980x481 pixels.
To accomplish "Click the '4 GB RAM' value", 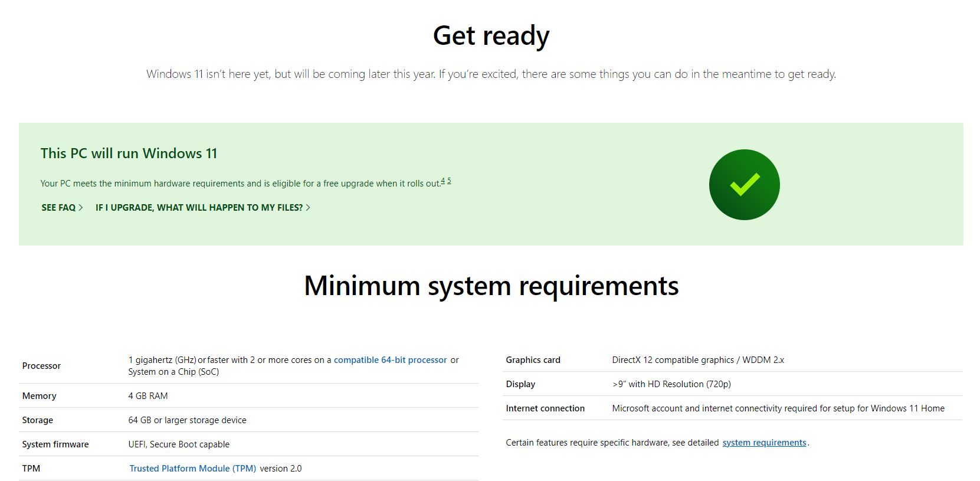I will pos(148,396).
